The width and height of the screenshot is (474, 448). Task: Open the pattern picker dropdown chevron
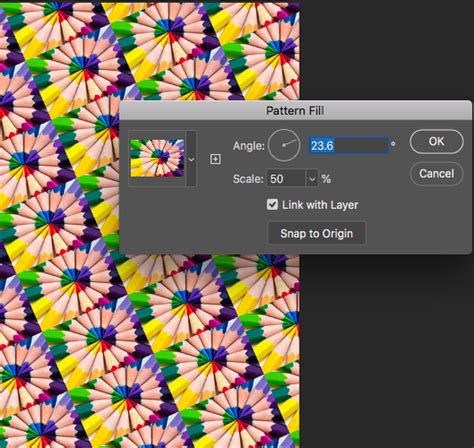coord(191,159)
